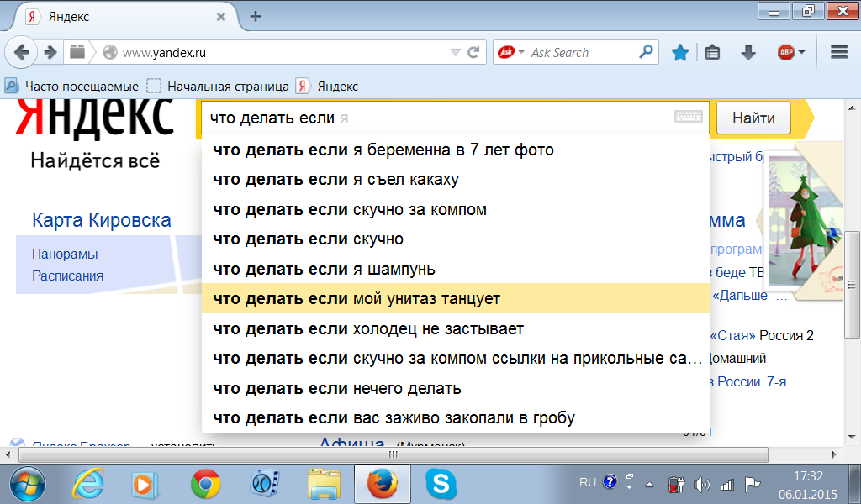Open the 'Карта Кировска' link
This screenshot has width=861, height=504.
[102, 220]
